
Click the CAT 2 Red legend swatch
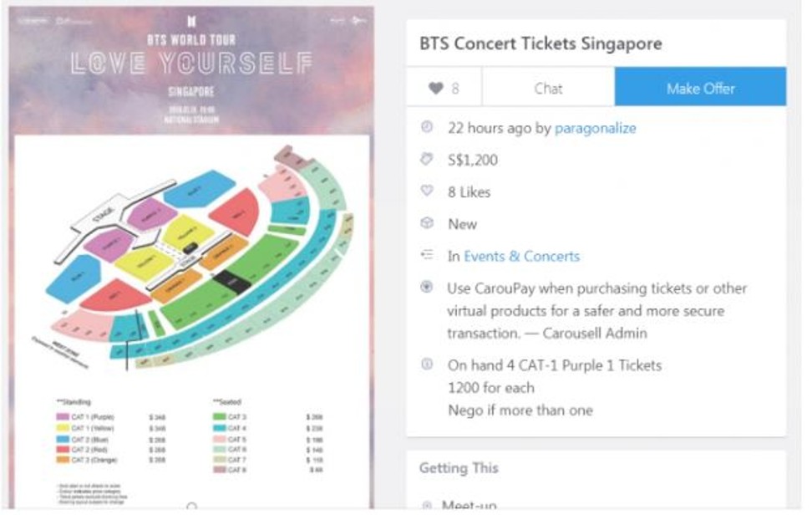click(x=63, y=450)
